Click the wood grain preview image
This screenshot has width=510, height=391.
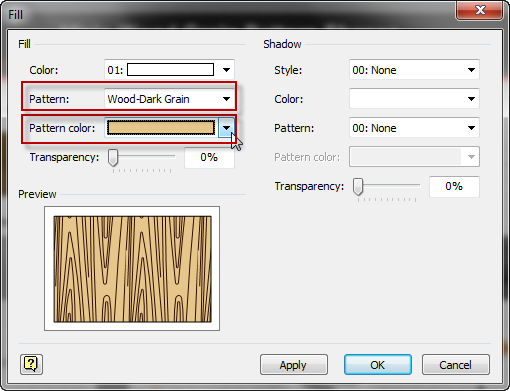coord(132,269)
